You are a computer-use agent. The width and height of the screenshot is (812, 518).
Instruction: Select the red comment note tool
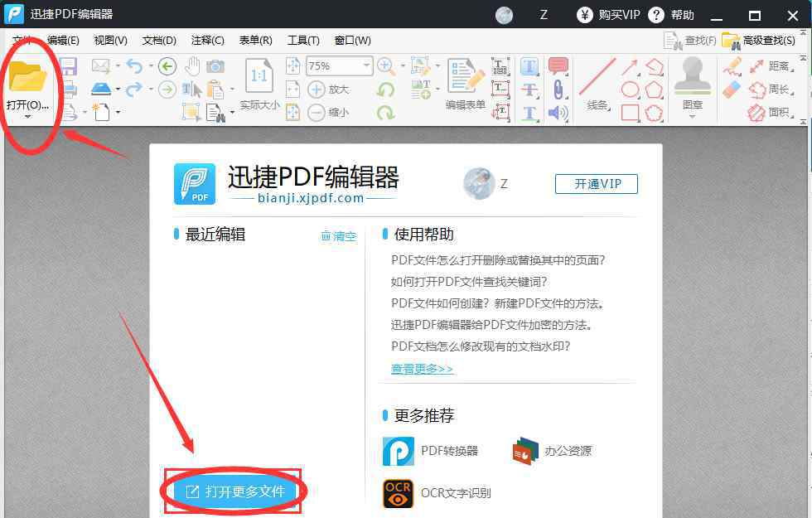tap(558, 66)
